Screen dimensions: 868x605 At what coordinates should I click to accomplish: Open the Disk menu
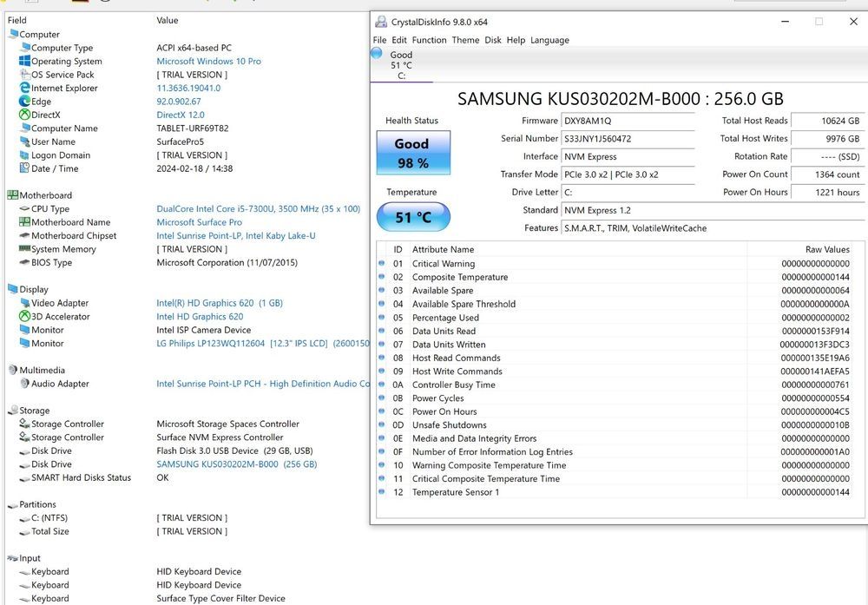pos(493,40)
